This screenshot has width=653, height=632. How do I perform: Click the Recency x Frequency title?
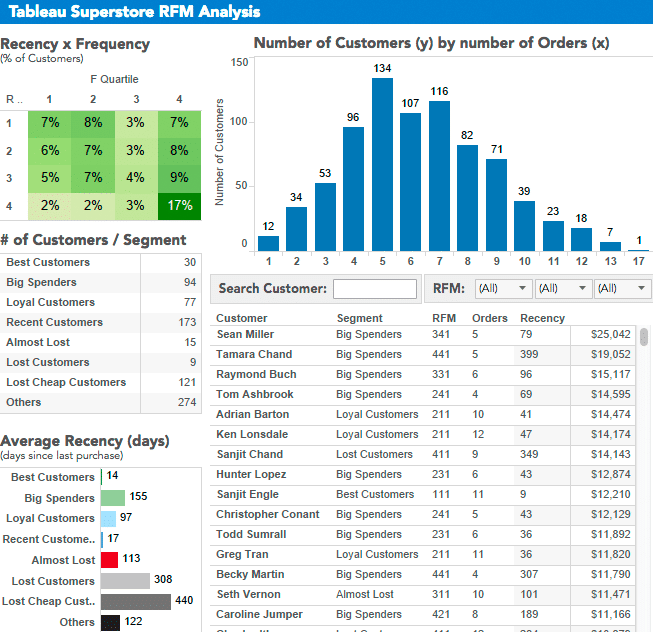[x=75, y=44]
